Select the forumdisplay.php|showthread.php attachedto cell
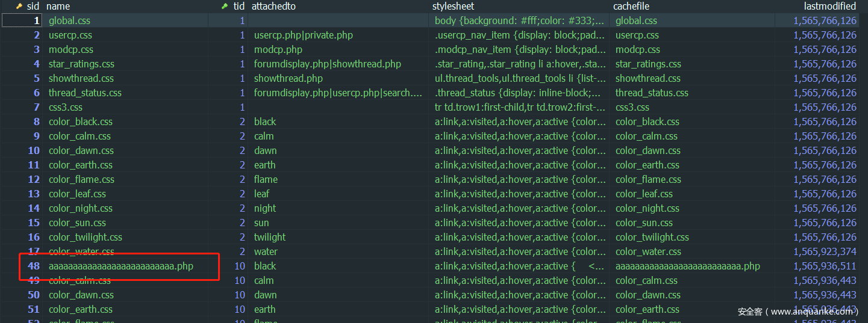The image size is (868, 323). click(327, 64)
